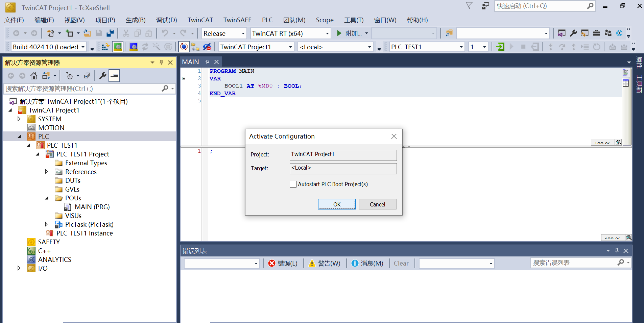Switch declaration editor to textual view icon
644x323 pixels.
[x=626, y=73]
